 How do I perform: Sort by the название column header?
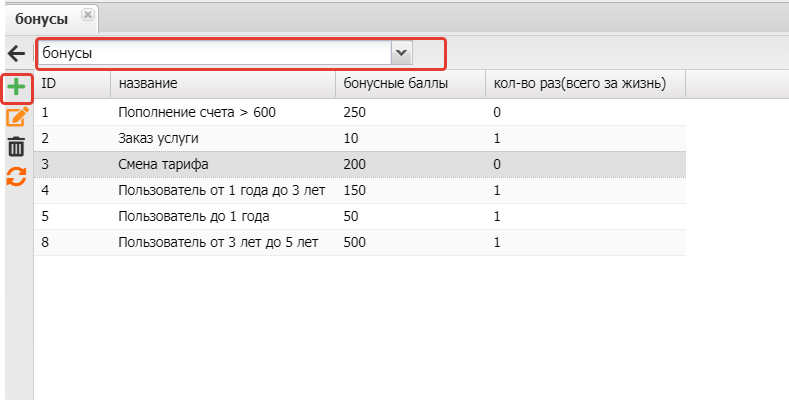[x=222, y=84]
